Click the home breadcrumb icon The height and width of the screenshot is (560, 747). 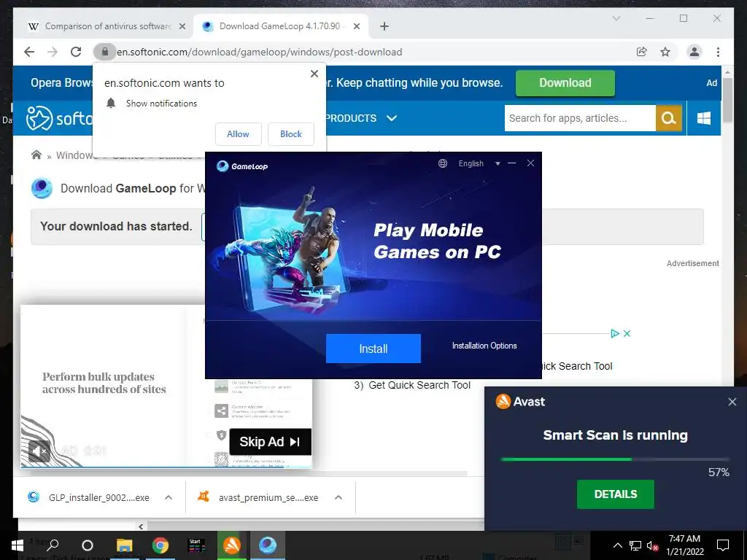[36, 155]
